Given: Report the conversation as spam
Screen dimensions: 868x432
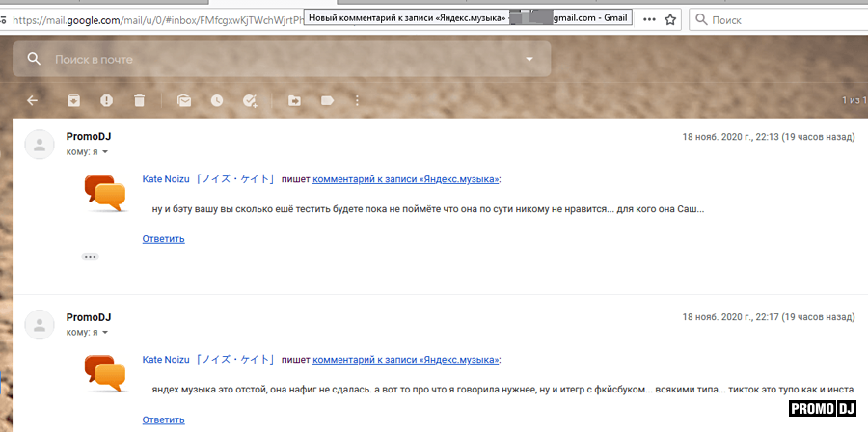Looking at the screenshot, I should coord(106,100).
